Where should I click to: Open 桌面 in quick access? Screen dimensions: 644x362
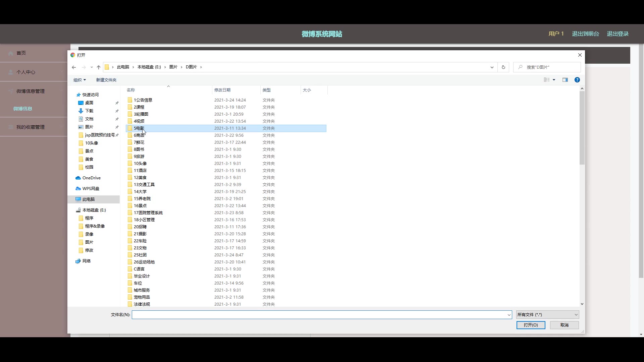pyautogui.click(x=89, y=103)
